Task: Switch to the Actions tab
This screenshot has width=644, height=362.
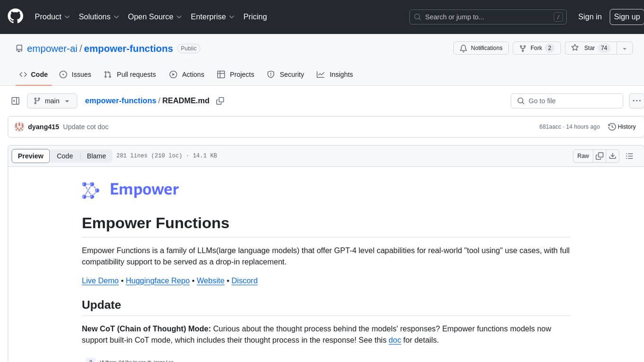Action: coord(187,74)
